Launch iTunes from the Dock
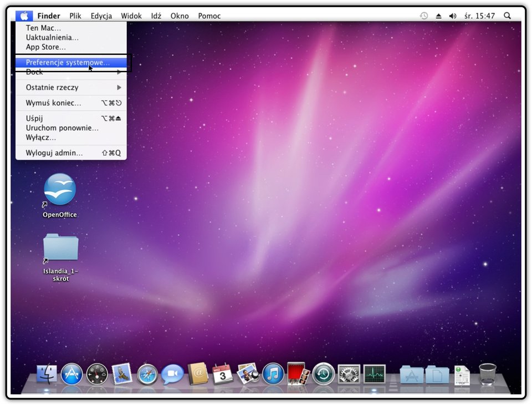 [273, 374]
